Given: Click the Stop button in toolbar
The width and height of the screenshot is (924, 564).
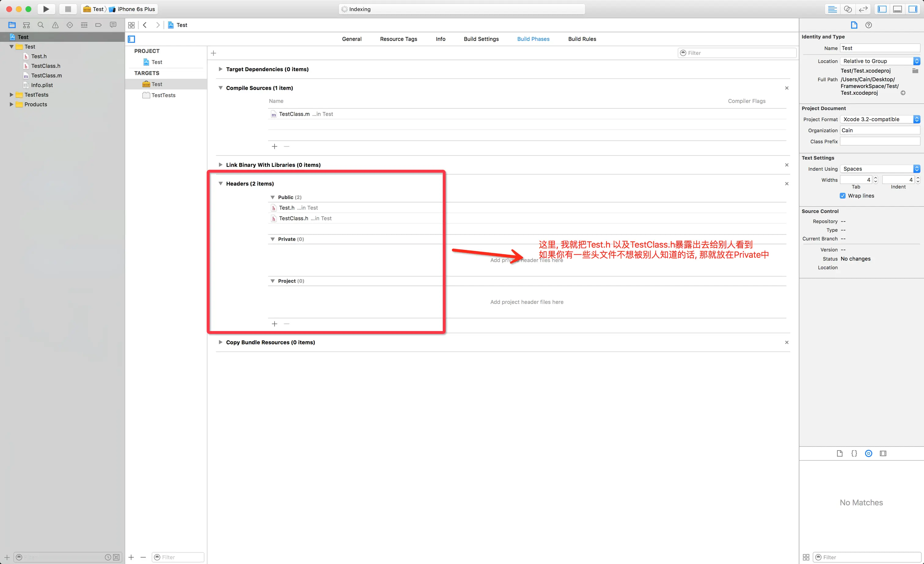Looking at the screenshot, I should click(68, 9).
